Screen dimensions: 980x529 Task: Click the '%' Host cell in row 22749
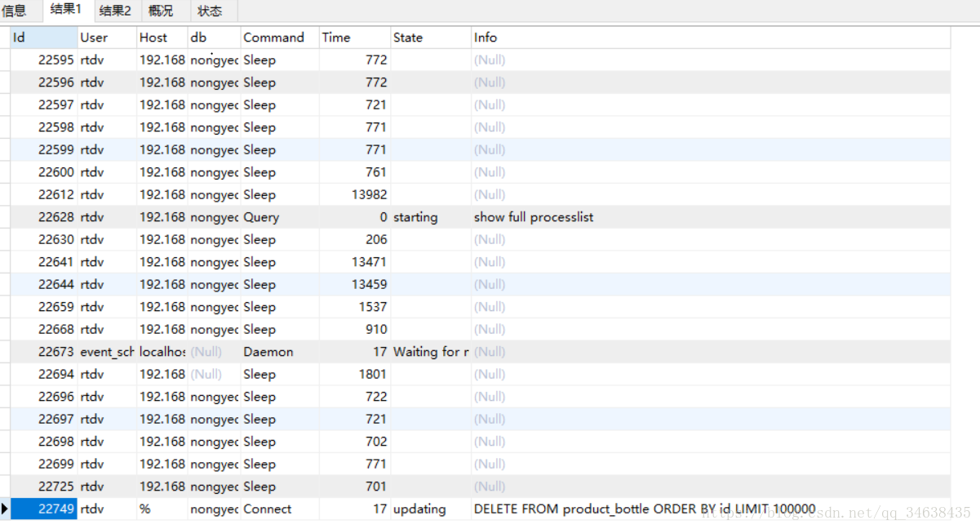click(162, 509)
